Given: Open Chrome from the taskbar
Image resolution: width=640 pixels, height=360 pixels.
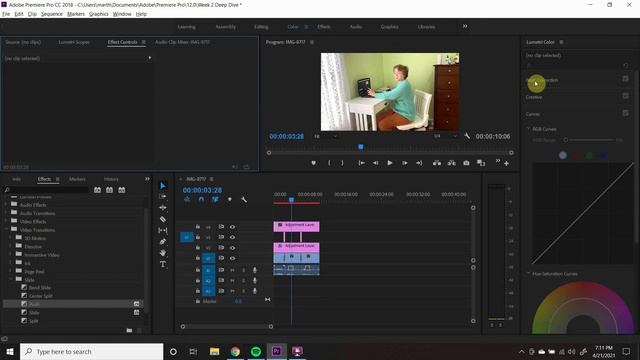Looking at the screenshot, I should (x=235, y=351).
